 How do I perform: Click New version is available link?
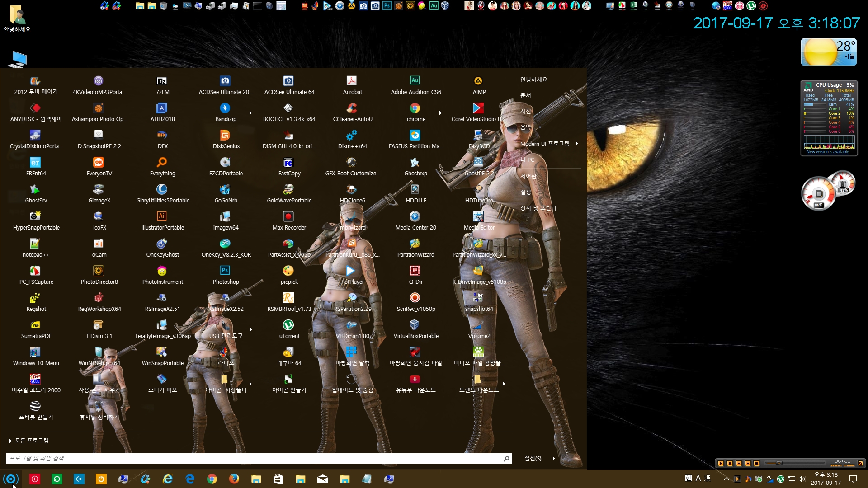pyautogui.click(x=828, y=152)
